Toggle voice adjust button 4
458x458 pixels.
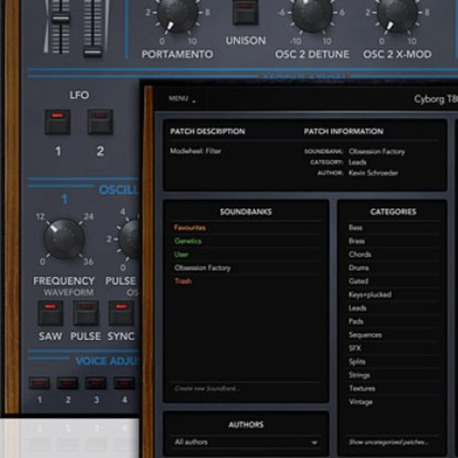pos(124,383)
